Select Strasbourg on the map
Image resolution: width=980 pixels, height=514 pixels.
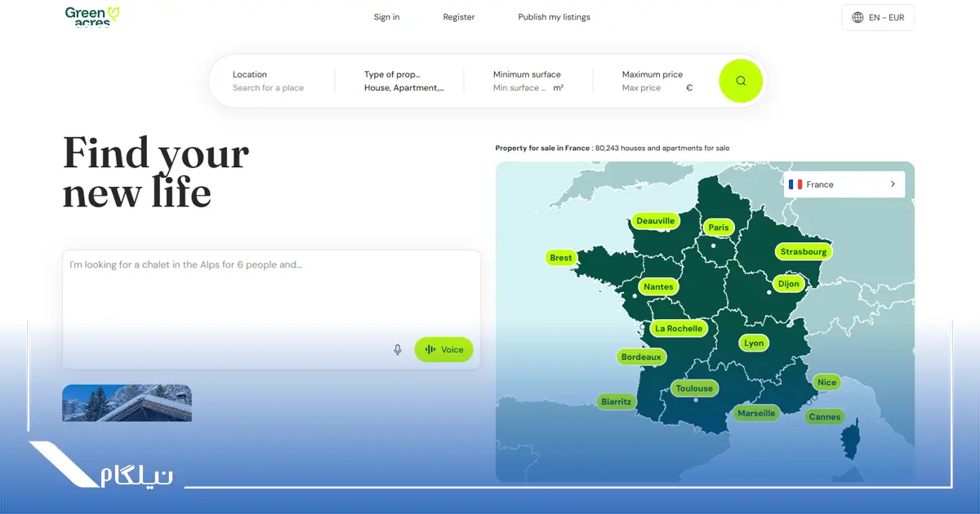[x=804, y=252]
